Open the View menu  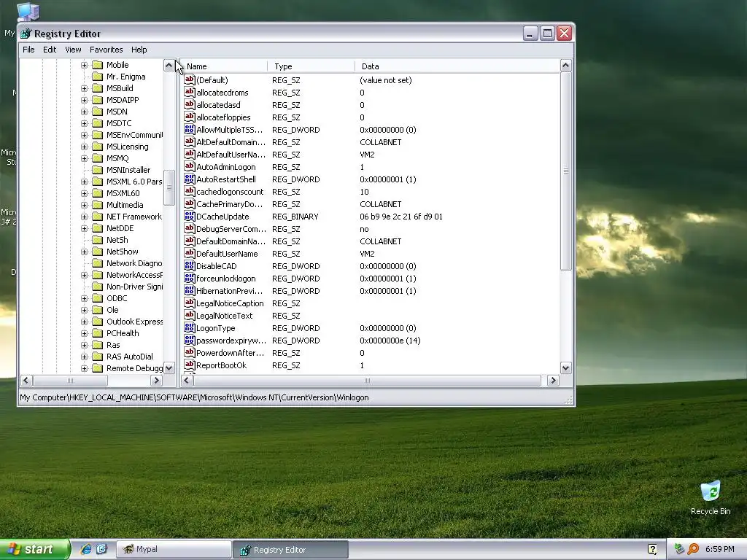[73, 50]
